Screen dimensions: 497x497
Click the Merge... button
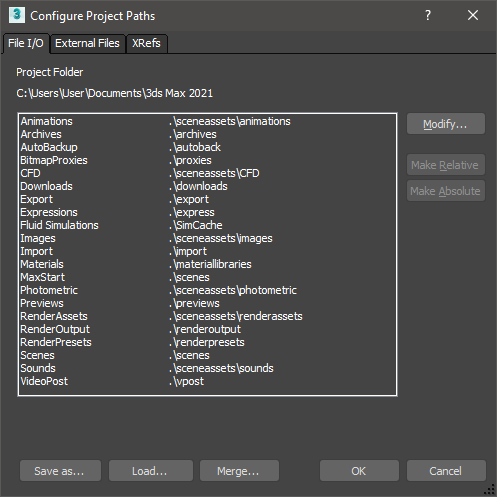[239, 471]
